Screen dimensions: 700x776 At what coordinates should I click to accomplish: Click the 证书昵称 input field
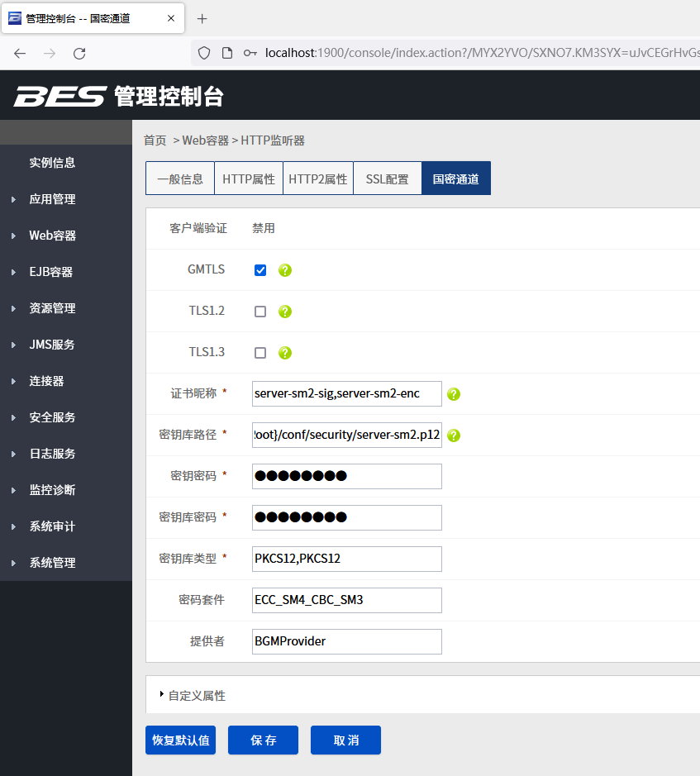(347, 394)
